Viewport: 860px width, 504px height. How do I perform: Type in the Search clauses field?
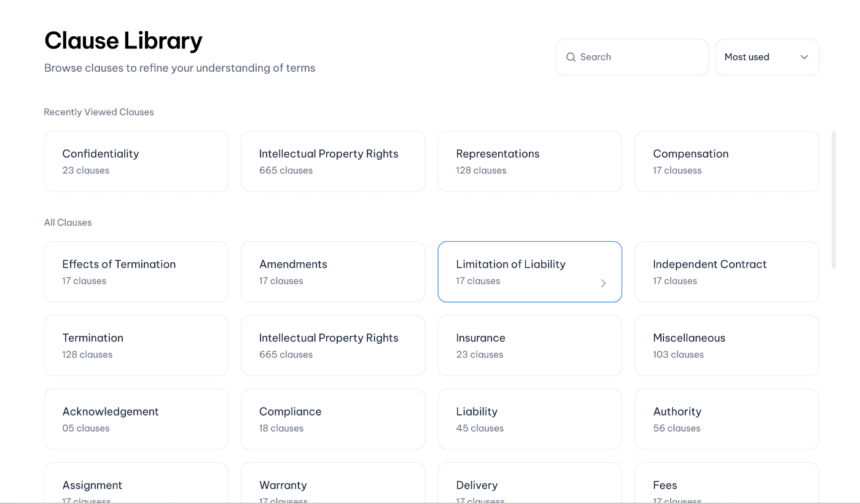pyautogui.click(x=639, y=57)
